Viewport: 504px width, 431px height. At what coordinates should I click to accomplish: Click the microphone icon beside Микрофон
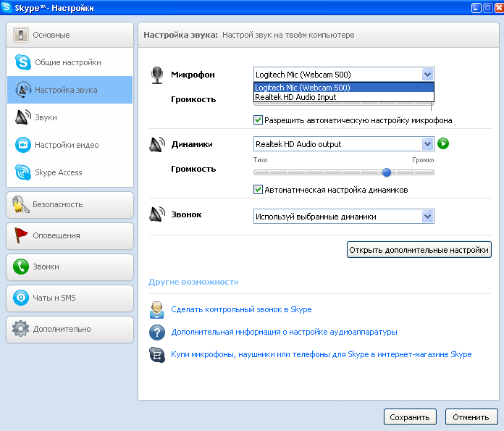pyautogui.click(x=157, y=75)
